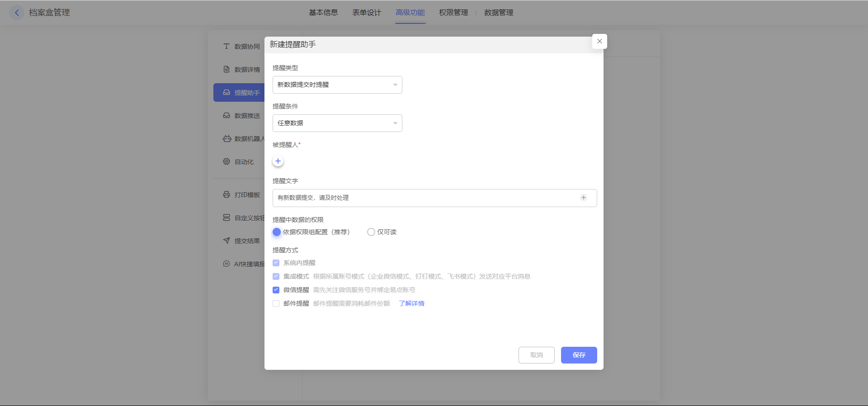Select 依据权限组配置 radio option
Image resolution: width=868 pixels, height=406 pixels.
[x=277, y=232]
